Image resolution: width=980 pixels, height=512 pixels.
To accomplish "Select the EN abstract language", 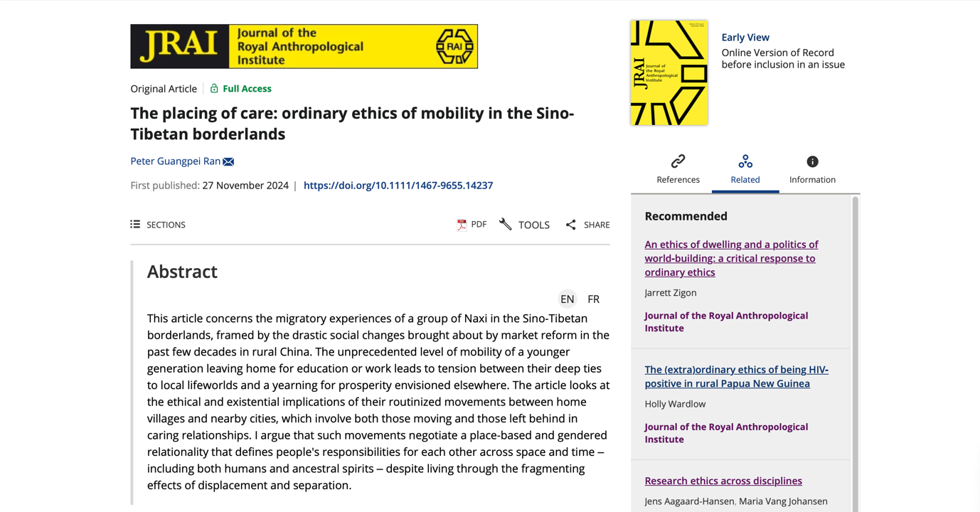I will [x=567, y=299].
